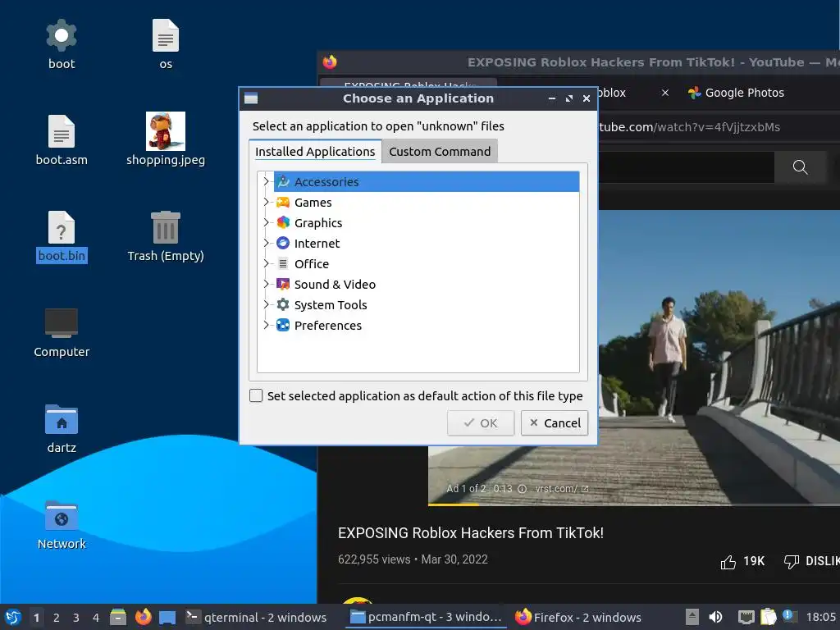
Task: Launch Firefox from panel quicklaunch
Action: coord(143,617)
